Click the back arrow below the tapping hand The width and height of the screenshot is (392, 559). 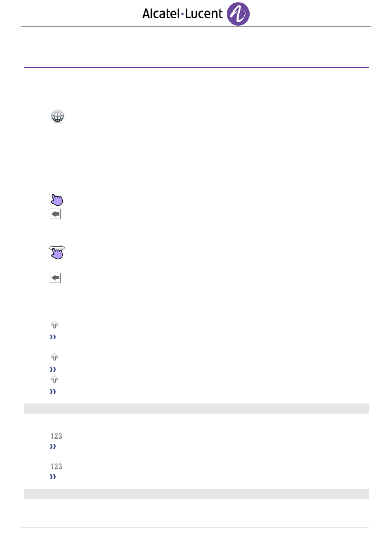point(55,214)
